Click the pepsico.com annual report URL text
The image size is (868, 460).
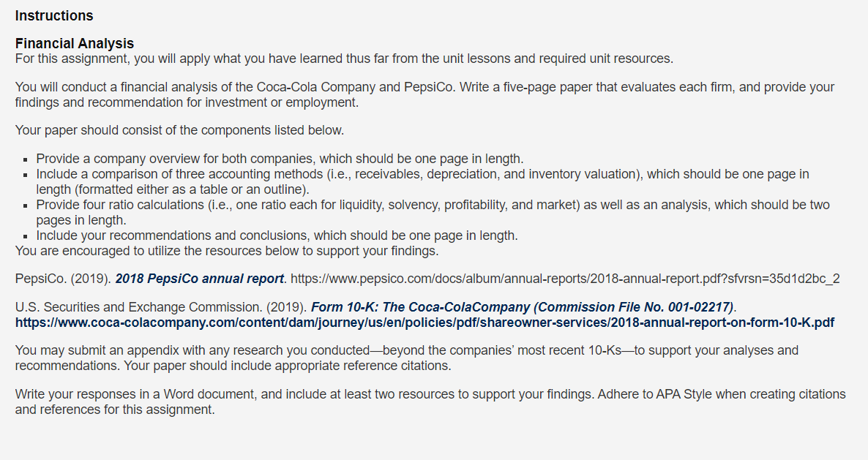click(565, 279)
